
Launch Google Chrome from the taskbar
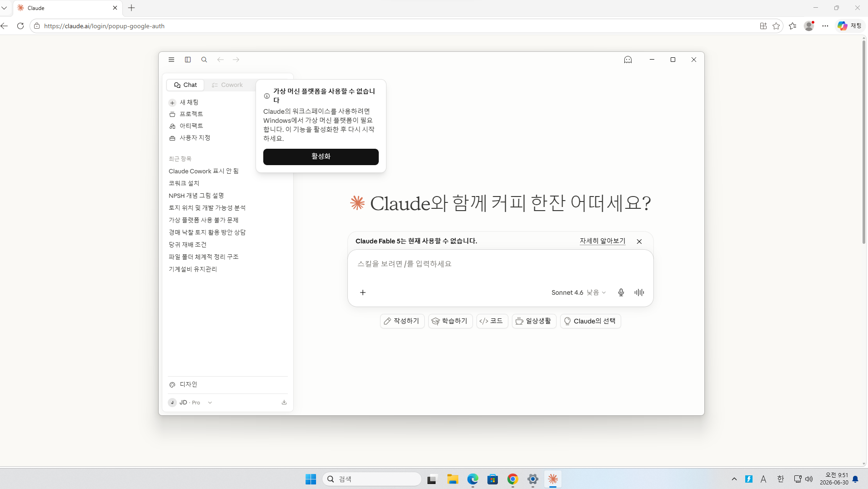point(513,479)
